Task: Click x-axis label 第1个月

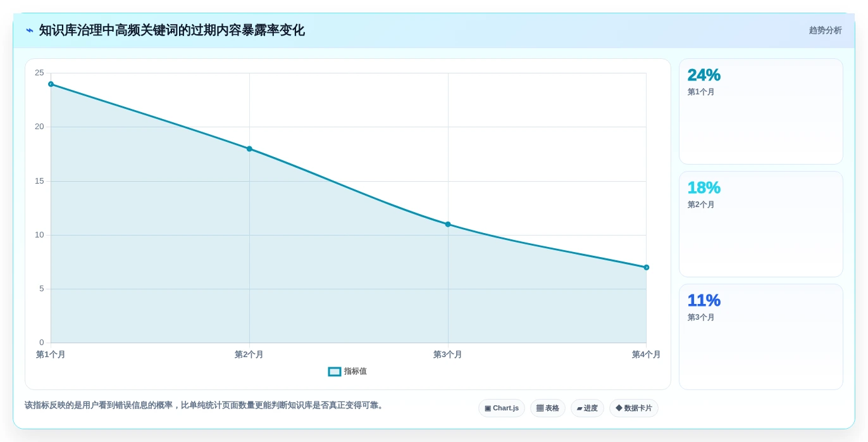Action: click(x=51, y=355)
